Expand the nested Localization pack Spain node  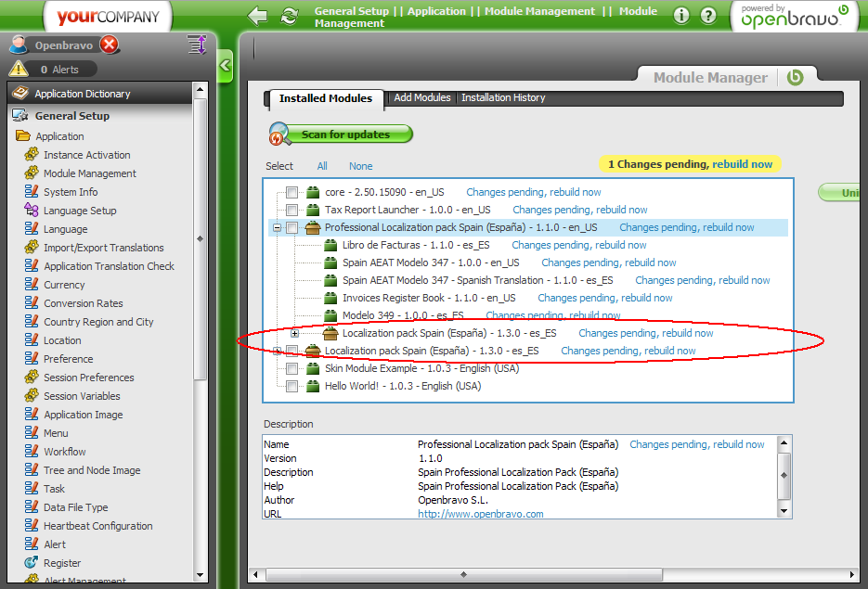(x=294, y=334)
